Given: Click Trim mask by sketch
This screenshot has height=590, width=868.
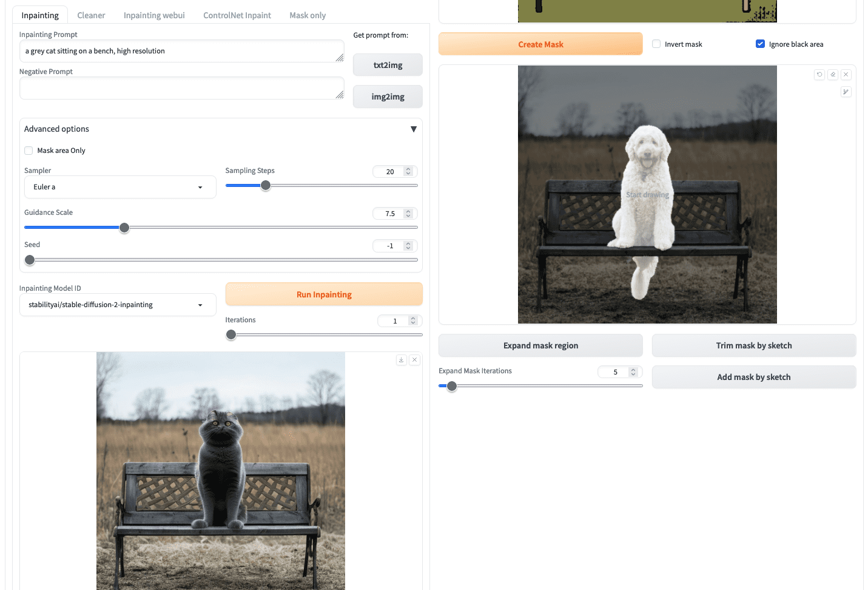Looking at the screenshot, I should click(754, 345).
